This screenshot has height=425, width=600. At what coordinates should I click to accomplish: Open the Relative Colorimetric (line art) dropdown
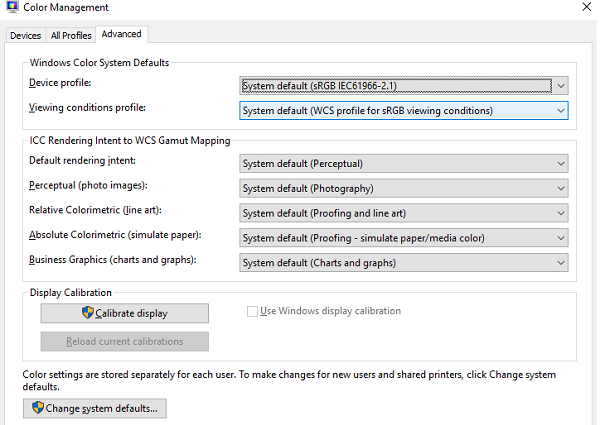coord(404,213)
